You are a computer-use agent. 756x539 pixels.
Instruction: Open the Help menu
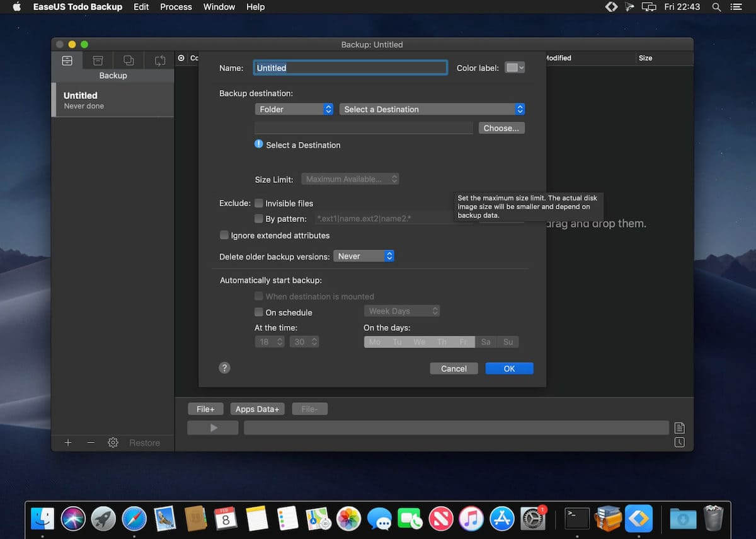[x=255, y=7]
